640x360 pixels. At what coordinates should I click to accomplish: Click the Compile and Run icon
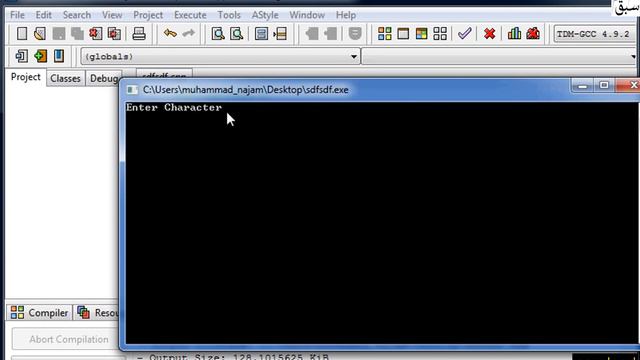pyautogui.click(x=421, y=33)
